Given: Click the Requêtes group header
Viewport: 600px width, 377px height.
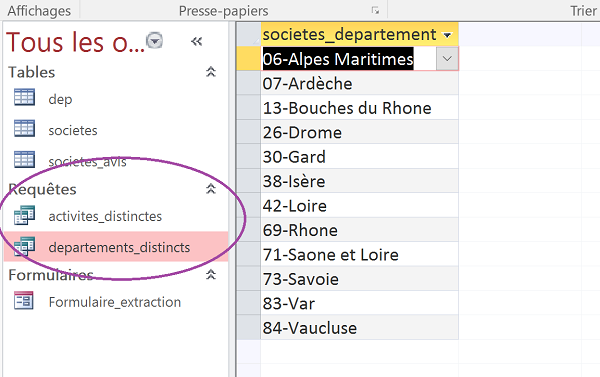Looking at the screenshot, I should (42, 189).
